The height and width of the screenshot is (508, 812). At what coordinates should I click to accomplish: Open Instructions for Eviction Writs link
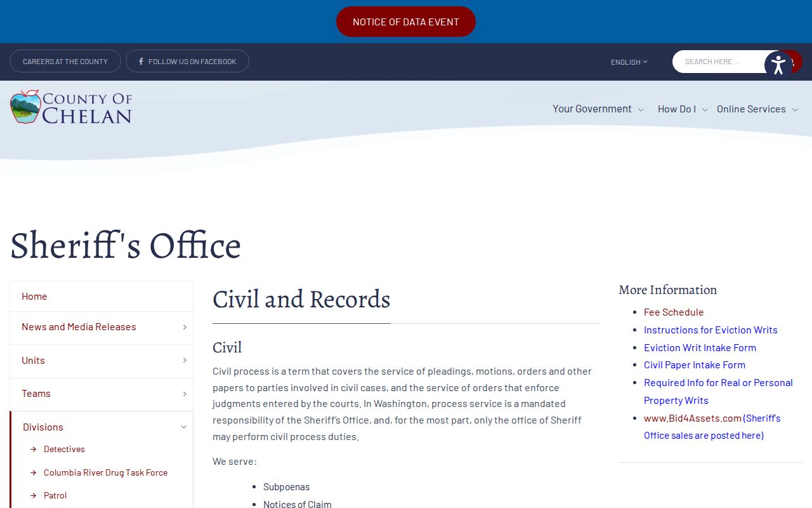click(710, 330)
